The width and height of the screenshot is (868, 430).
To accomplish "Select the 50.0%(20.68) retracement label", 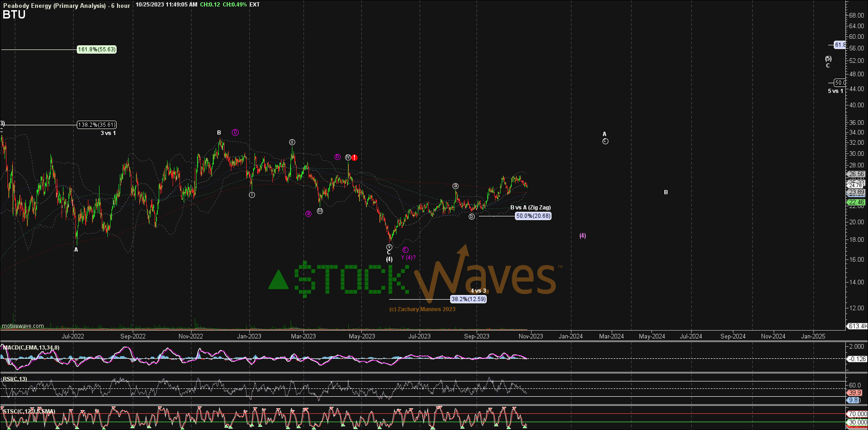I will [533, 216].
